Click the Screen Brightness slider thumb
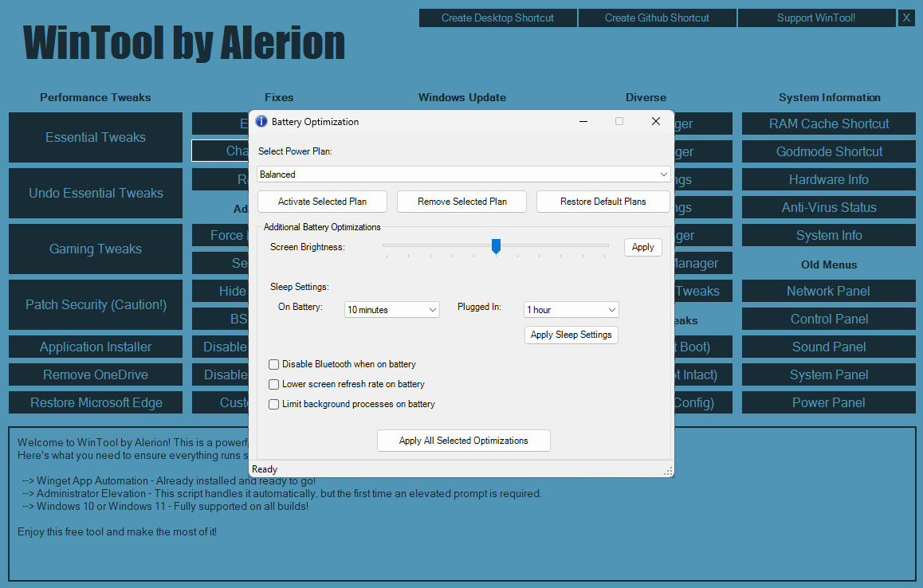923x588 pixels. click(497, 246)
